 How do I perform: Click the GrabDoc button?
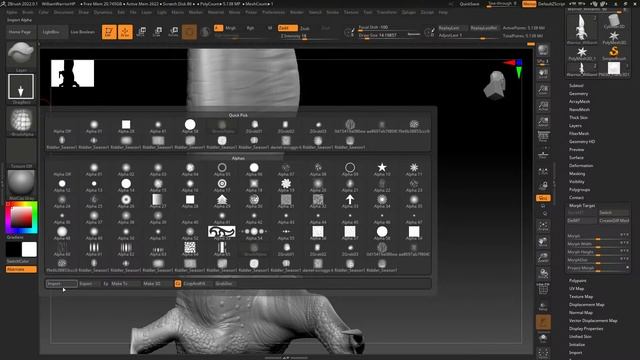pyautogui.click(x=224, y=284)
